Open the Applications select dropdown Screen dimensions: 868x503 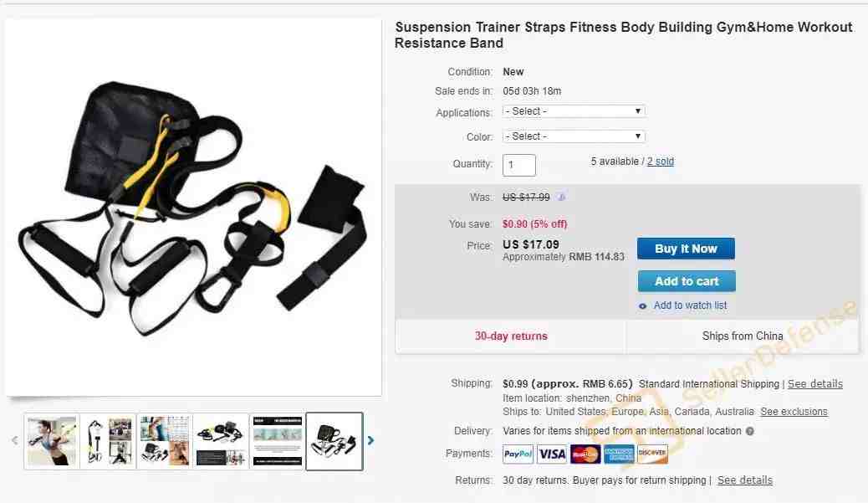click(x=574, y=111)
